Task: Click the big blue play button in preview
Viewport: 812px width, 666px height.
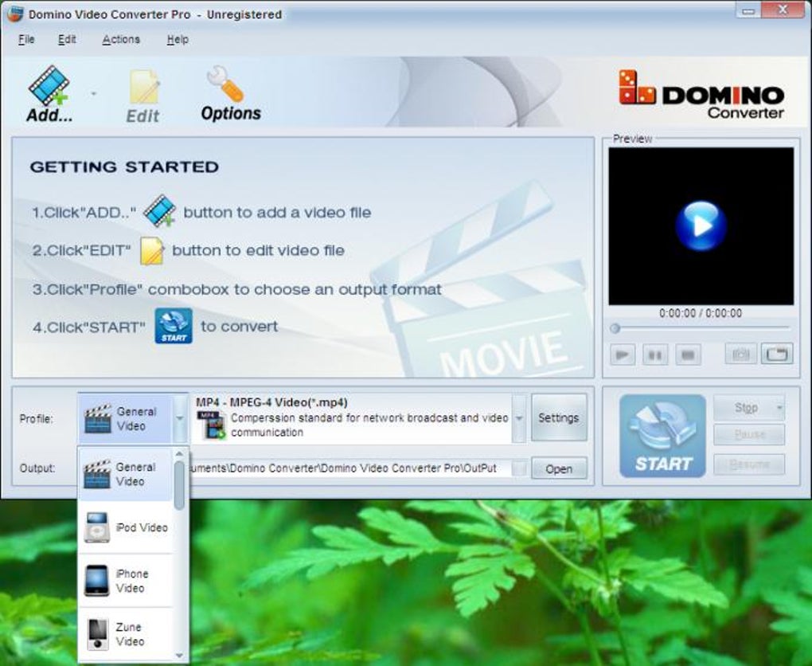Action: [x=701, y=226]
